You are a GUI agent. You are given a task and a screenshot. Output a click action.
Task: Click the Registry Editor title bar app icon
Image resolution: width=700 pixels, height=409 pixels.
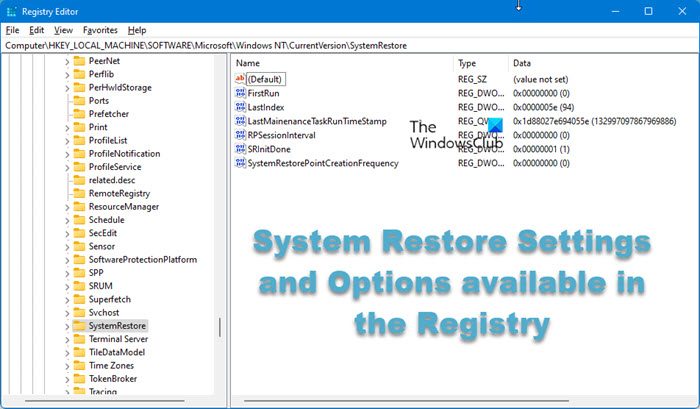12,12
